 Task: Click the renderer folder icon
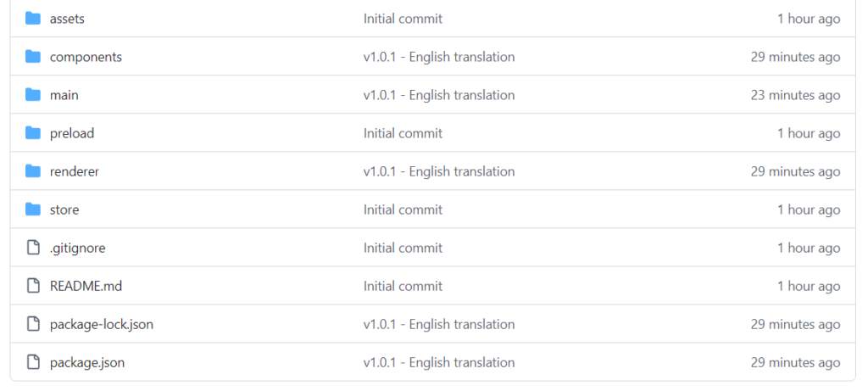[x=33, y=171]
